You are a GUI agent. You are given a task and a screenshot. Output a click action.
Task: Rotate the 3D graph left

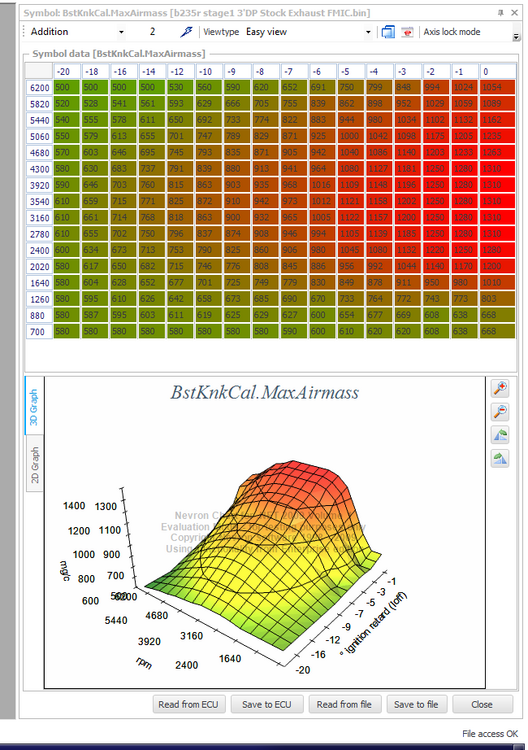(500, 435)
